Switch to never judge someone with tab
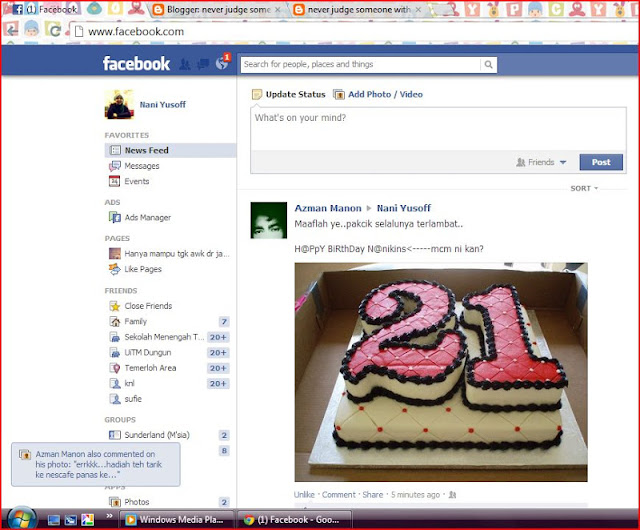Screen dimensions: 640x530 click(358, 9)
